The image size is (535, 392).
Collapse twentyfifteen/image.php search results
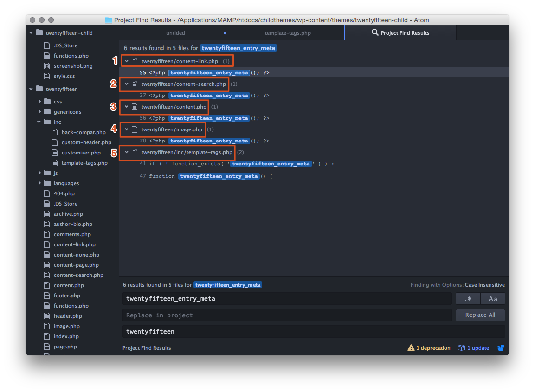click(x=127, y=129)
